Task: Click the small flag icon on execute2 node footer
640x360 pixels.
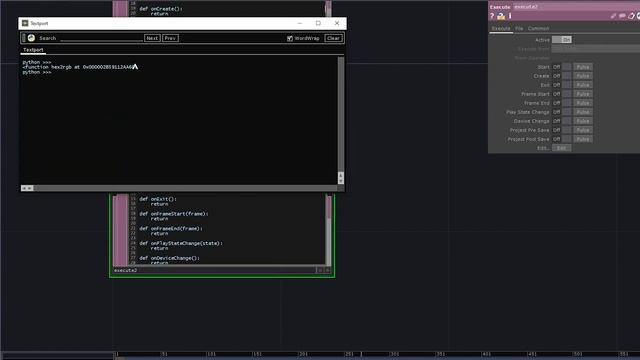Action: [x=320, y=270]
